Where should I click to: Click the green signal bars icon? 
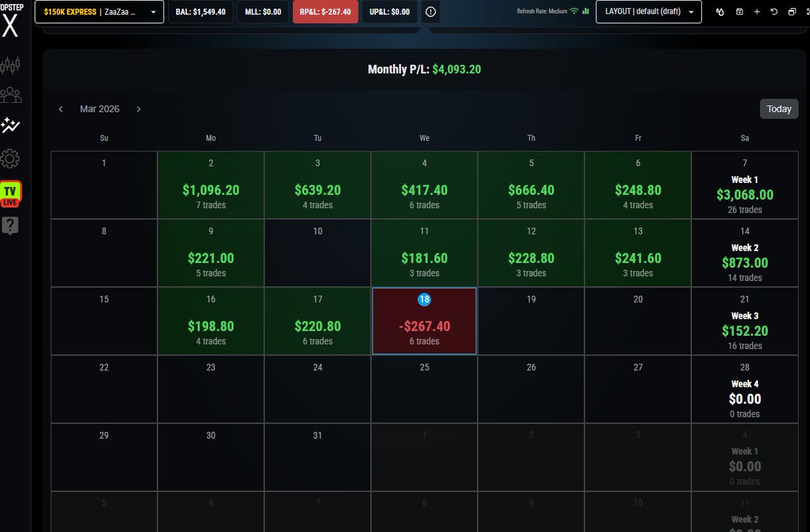585,11
